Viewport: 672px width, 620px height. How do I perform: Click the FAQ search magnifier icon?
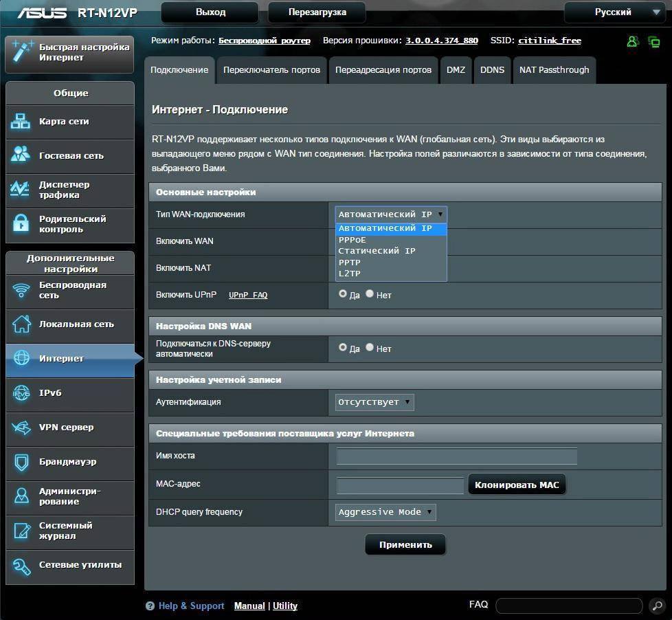click(x=656, y=606)
